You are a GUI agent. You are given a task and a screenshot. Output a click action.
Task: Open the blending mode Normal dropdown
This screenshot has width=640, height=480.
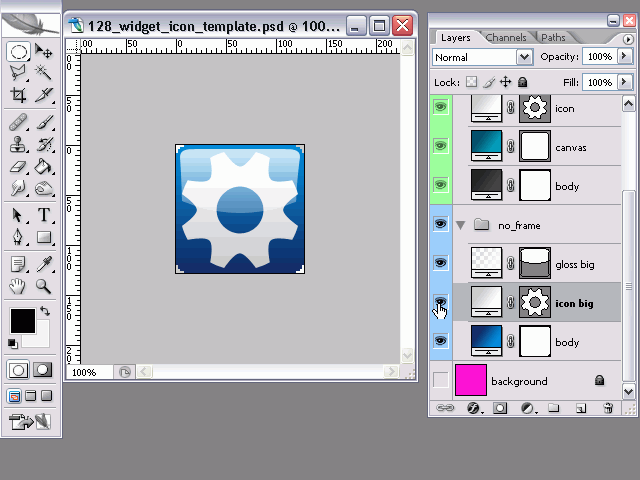click(x=483, y=57)
